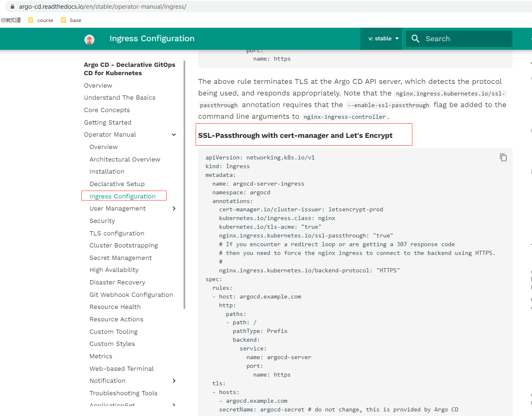
Task: Open Notification page
Action: 107,381
